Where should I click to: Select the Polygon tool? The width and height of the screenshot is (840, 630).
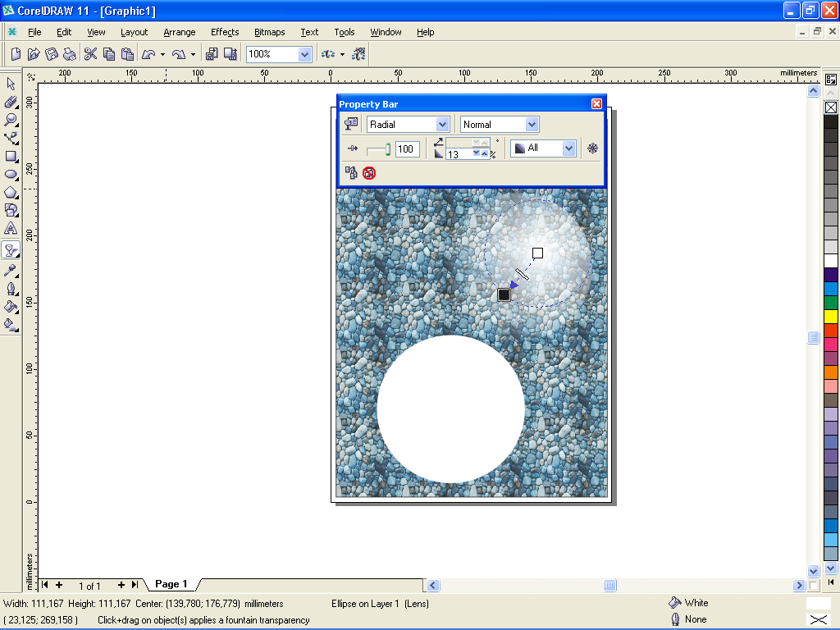point(11,192)
